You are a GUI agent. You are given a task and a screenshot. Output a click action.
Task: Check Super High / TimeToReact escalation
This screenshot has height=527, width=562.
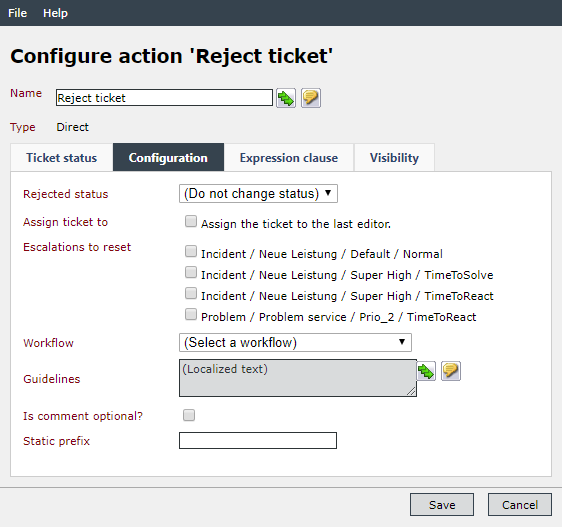191,293
